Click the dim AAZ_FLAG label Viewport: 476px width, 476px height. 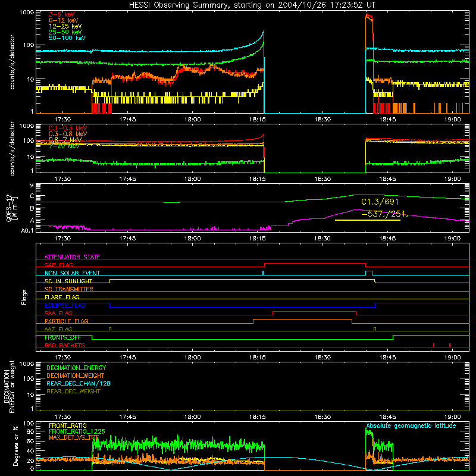(58, 329)
